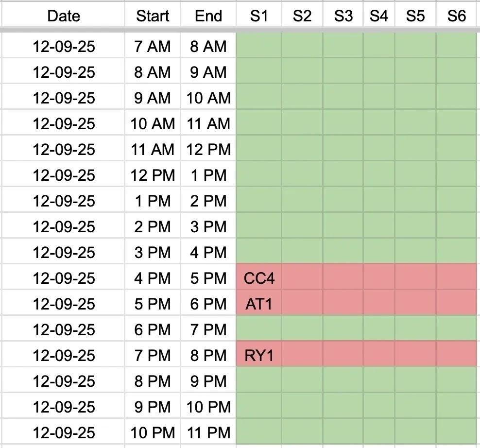Select the Date column header
The height and width of the screenshot is (448, 480).
coord(64,16)
